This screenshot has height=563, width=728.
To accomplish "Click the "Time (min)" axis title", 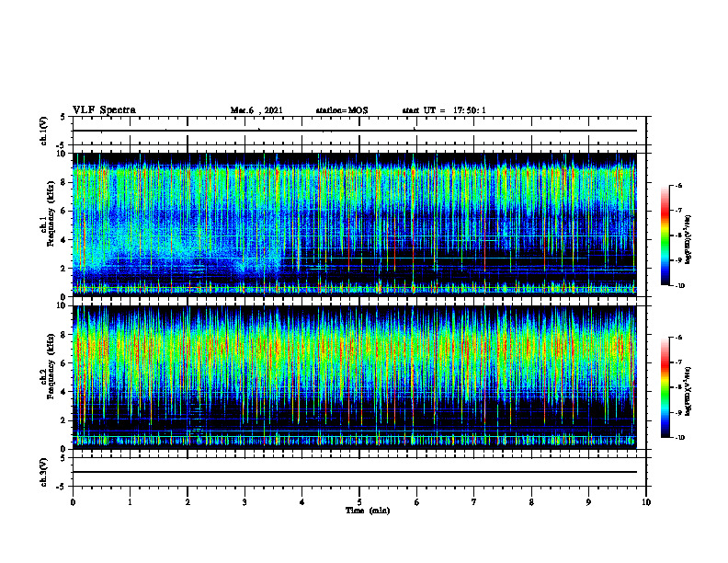I will 368,511.
